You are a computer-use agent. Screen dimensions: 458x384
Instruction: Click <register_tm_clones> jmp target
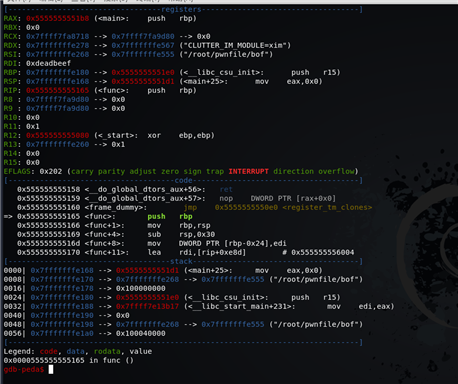327,207
